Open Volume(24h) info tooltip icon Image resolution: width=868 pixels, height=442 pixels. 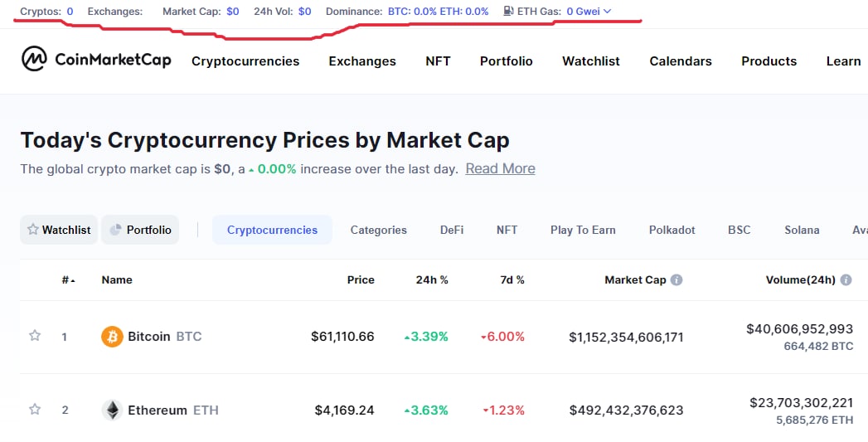click(x=846, y=279)
